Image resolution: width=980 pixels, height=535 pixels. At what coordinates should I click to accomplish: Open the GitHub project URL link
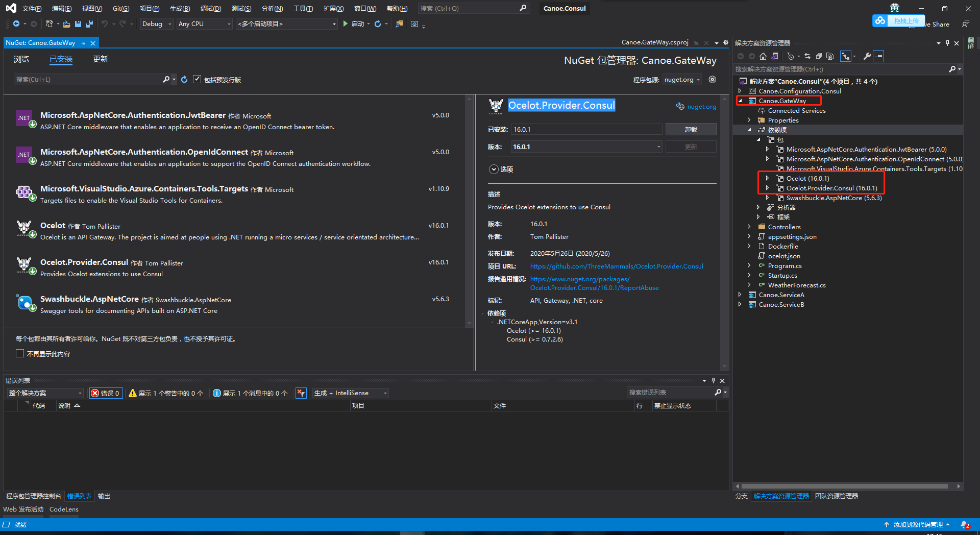click(x=617, y=266)
